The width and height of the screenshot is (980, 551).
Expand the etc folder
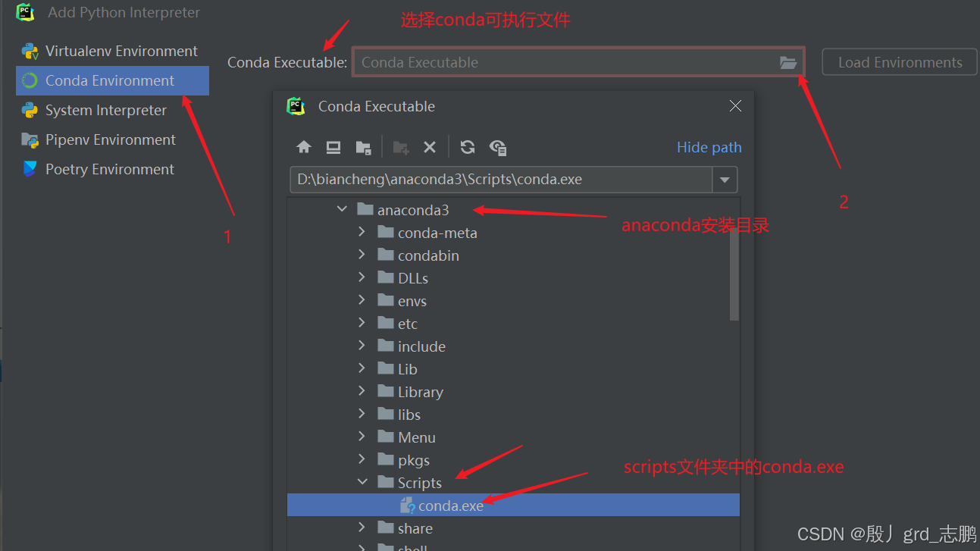pos(362,324)
